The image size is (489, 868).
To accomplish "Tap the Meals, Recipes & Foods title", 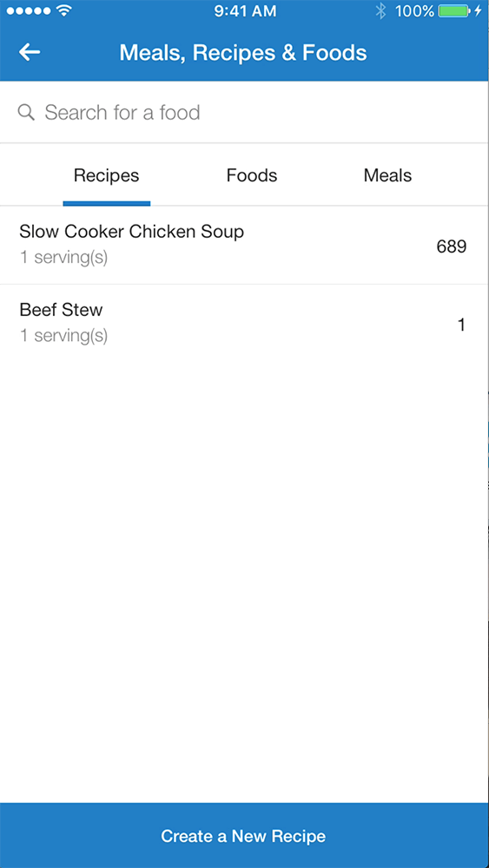I will pyautogui.click(x=243, y=53).
